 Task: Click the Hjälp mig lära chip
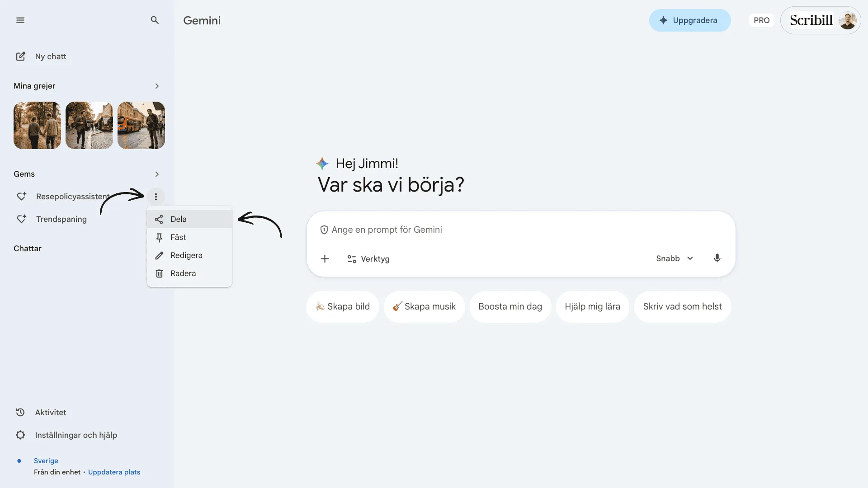(592, 306)
